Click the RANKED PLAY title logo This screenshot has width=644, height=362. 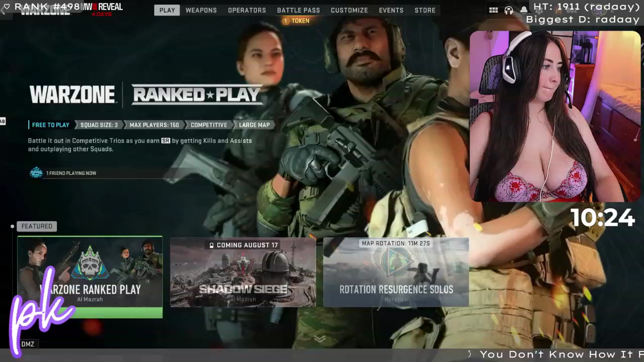[x=197, y=94]
